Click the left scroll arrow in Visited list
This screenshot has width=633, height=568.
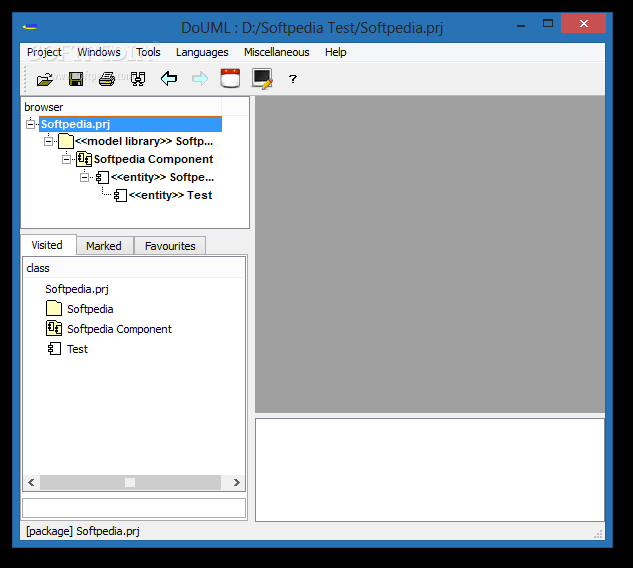(31, 482)
